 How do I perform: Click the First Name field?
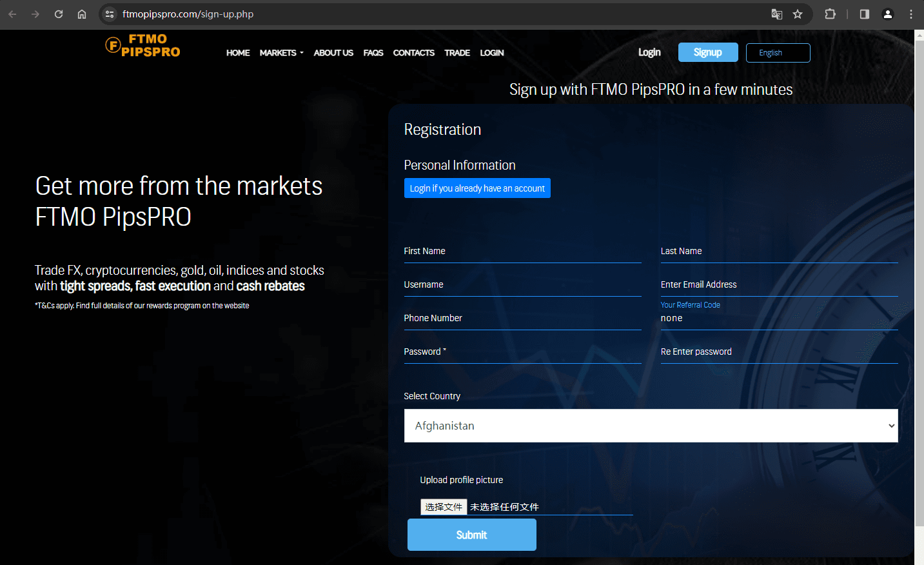pyautogui.click(x=522, y=252)
